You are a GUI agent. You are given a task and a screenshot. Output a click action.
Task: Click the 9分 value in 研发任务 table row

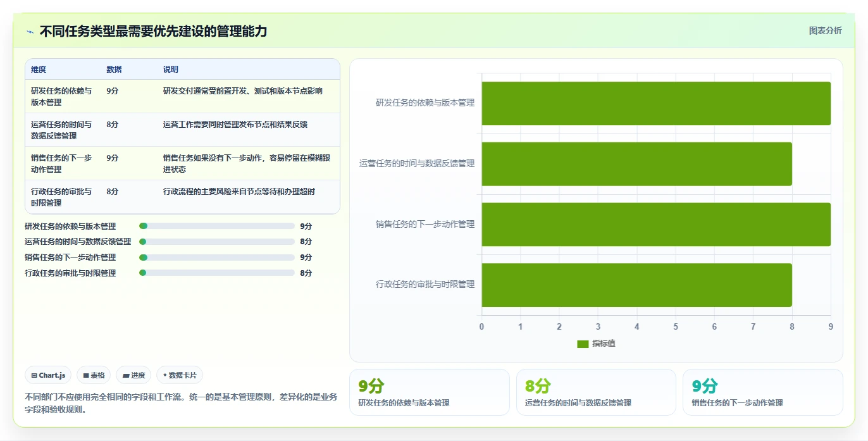[113, 91]
